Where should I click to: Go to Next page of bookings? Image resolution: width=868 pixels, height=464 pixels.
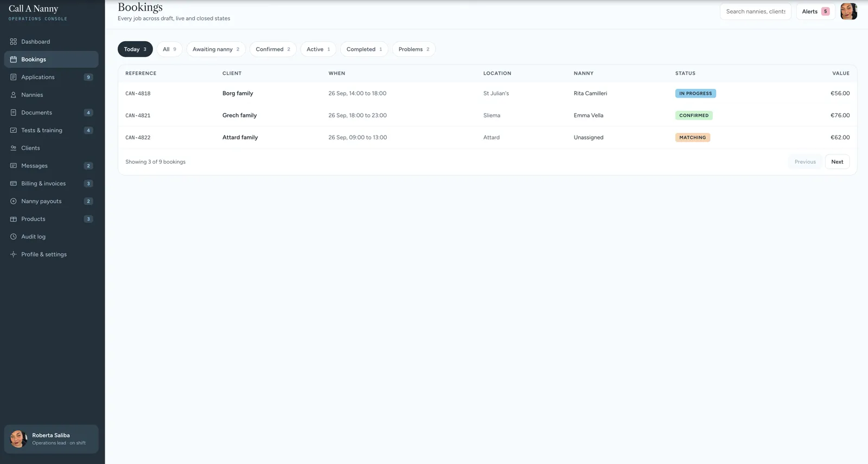tap(837, 162)
